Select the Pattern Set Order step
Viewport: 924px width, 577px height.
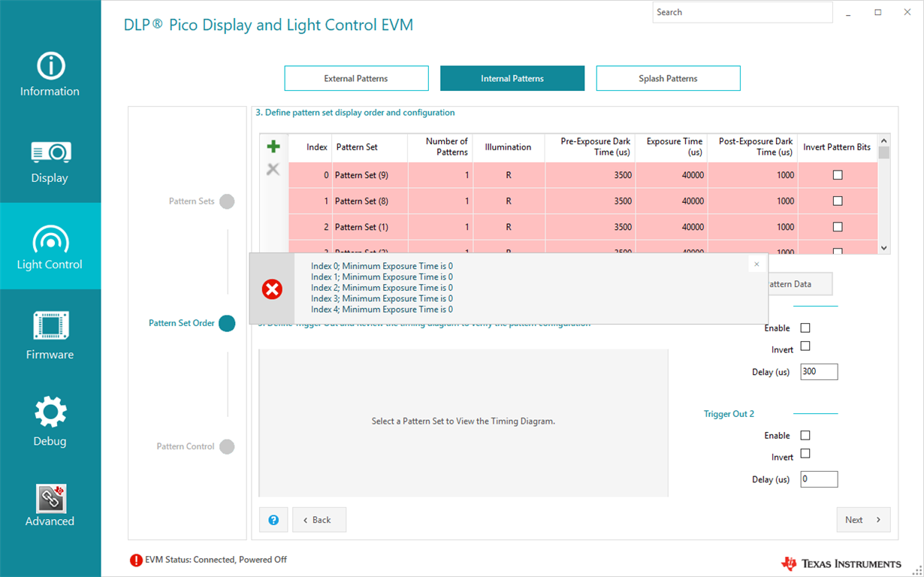pyautogui.click(x=192, y=323)
